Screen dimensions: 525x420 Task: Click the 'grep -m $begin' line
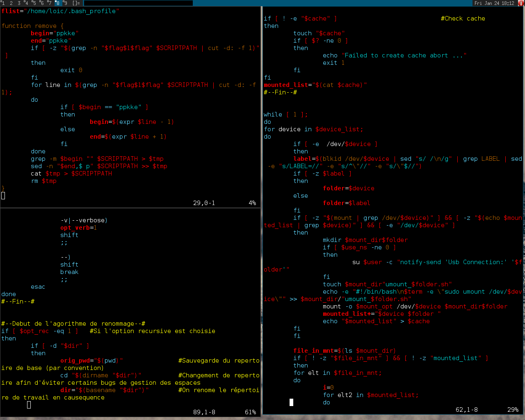(97, 159)
